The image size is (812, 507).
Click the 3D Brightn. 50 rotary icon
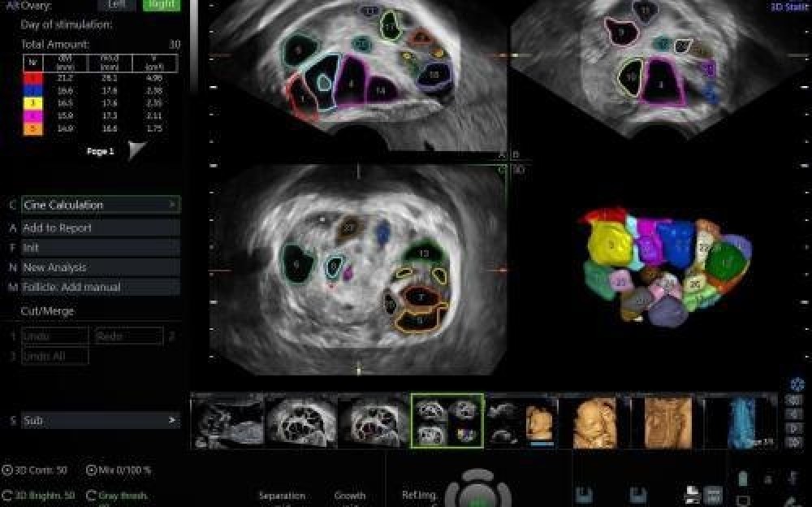[x=7, y=495]
